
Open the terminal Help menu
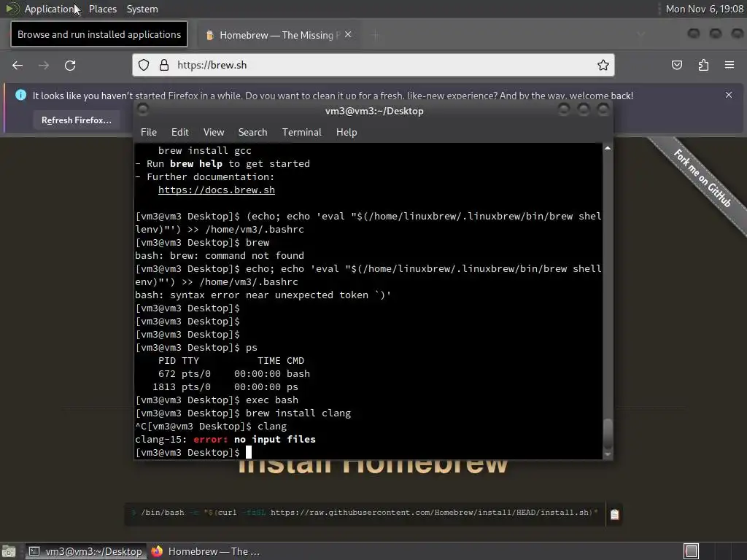347,133
